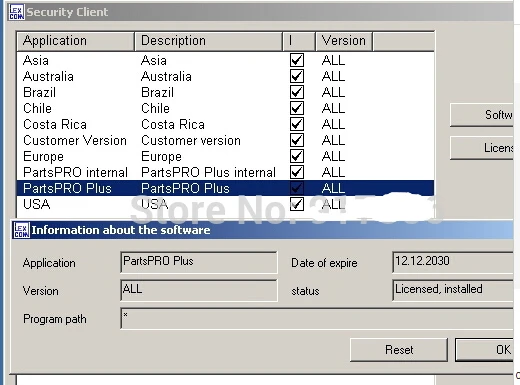This screenshot has width=520, height=385.
Task: Click the 'Date of expire' label
Action: 324,263
